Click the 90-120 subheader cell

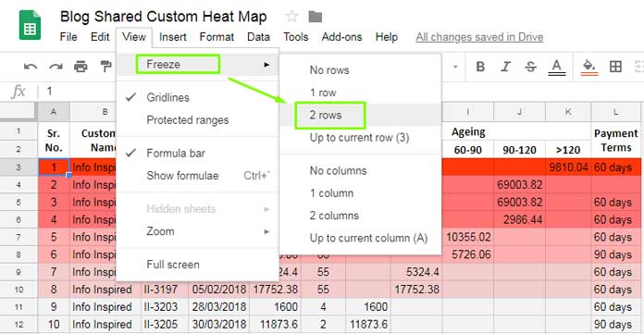point(520,150)
